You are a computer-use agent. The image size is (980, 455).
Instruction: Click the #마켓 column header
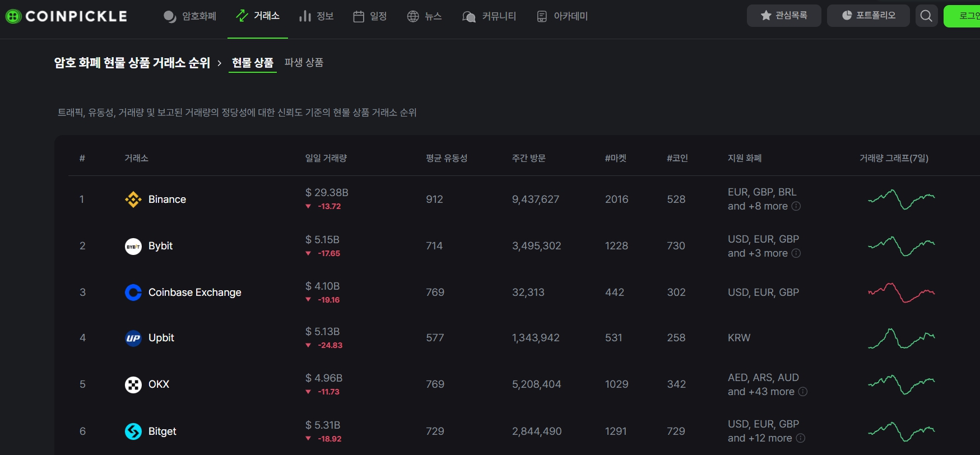pyautogui.click(x=616, y=158)
